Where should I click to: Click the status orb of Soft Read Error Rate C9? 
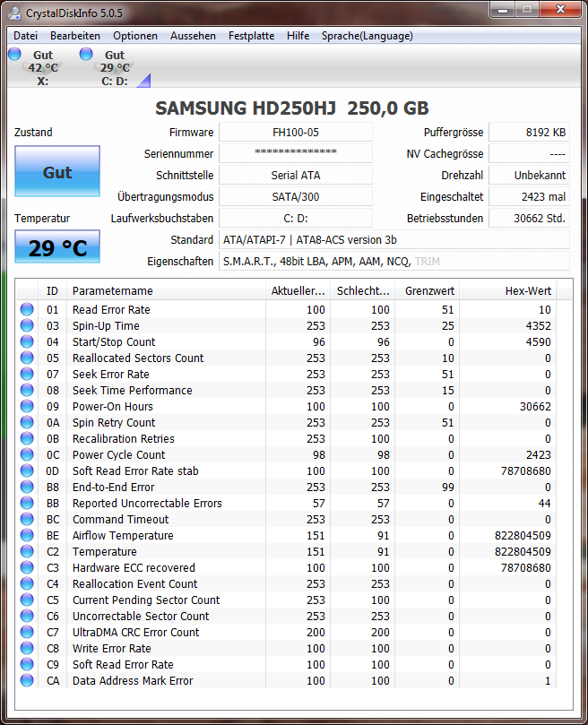coord(27,664)
